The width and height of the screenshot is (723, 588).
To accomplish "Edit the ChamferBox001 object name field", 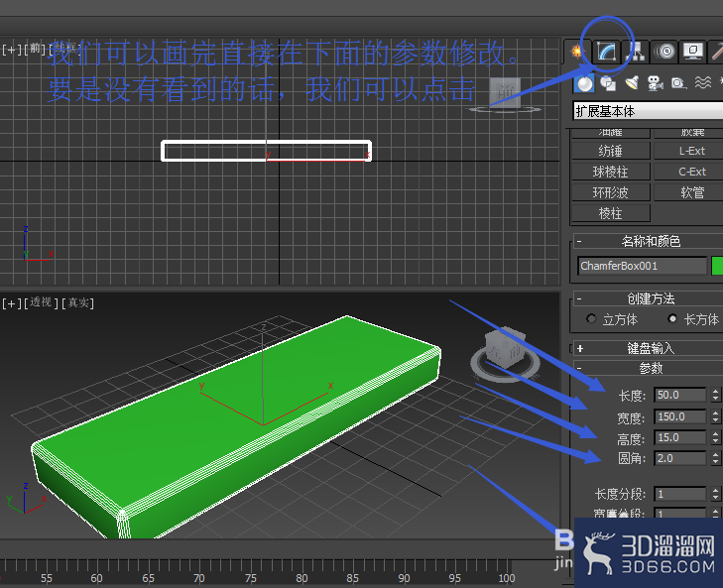I will coord(642,266).
